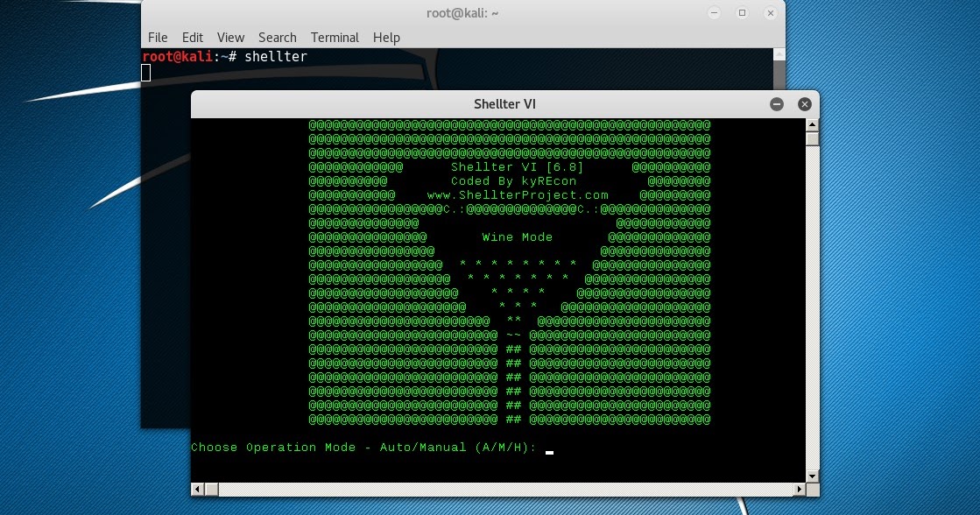Click the 'Shellter VI [6.8]' banner text

(517, 167)
